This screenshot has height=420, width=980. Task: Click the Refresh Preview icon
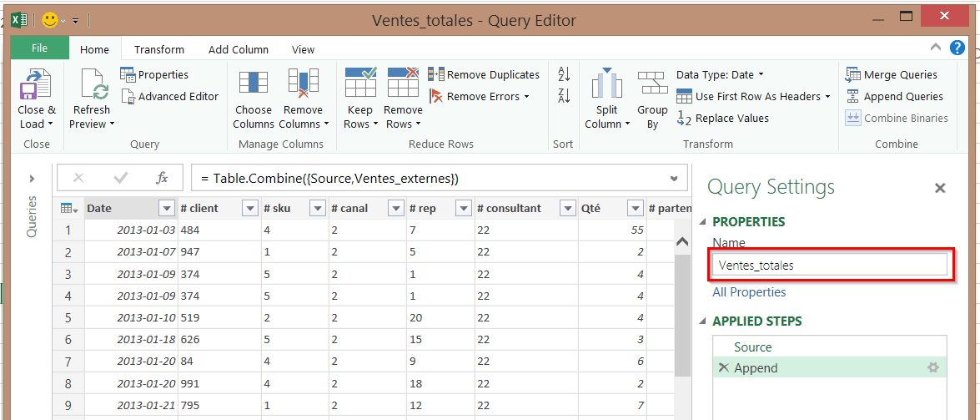93,85
